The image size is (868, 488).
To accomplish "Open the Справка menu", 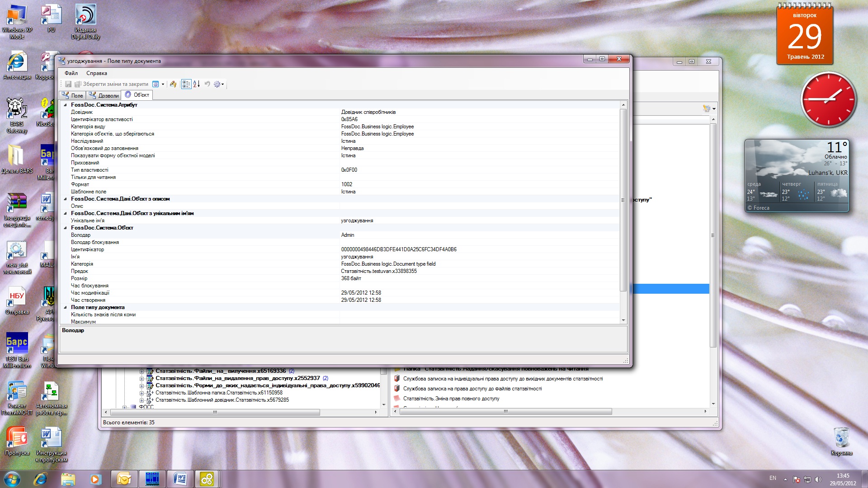I will tap(97, 73).
